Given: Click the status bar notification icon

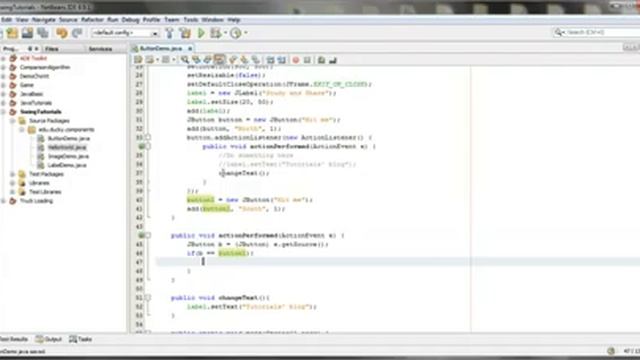Looking at the screenshot, I should click(x=611, y=351).
